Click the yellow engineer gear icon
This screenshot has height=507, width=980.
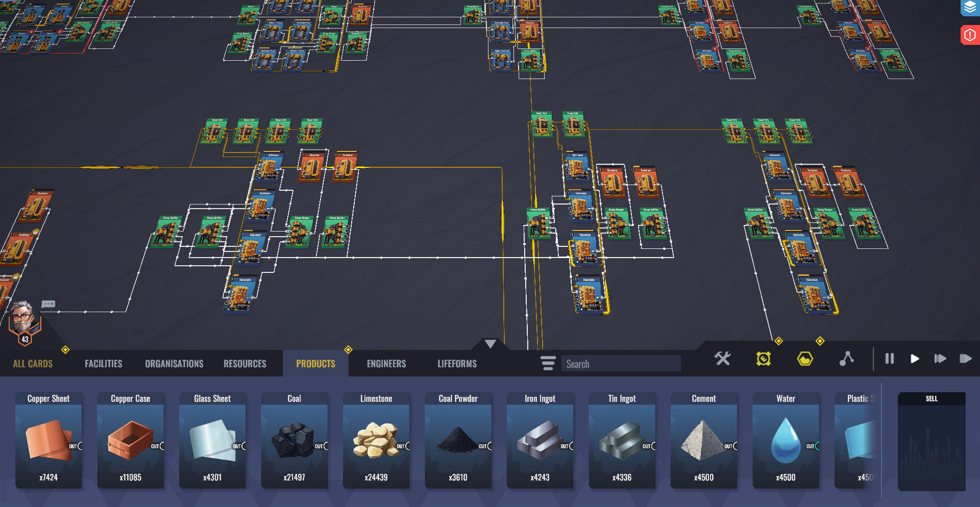click(x=764, y=359)
